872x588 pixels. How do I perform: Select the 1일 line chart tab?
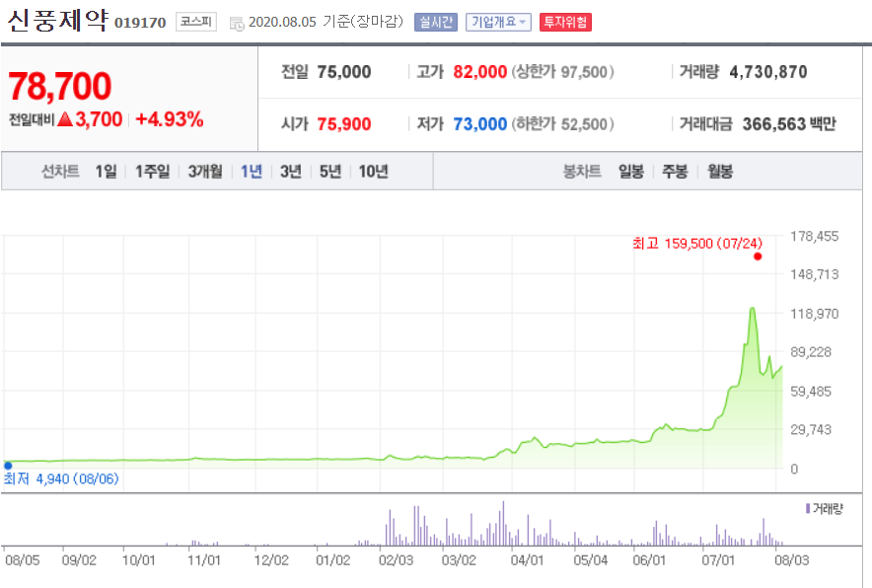(x=106, y=172)
